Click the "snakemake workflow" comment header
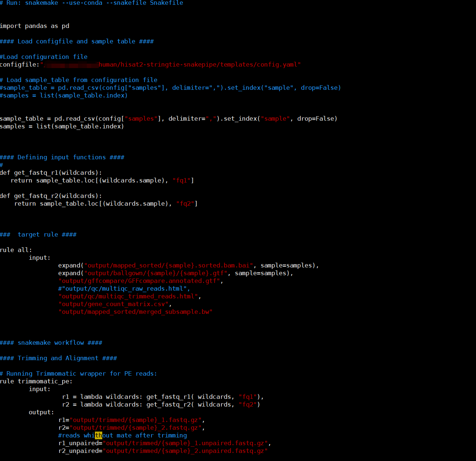The image size is (476, 461). (51, 343)
